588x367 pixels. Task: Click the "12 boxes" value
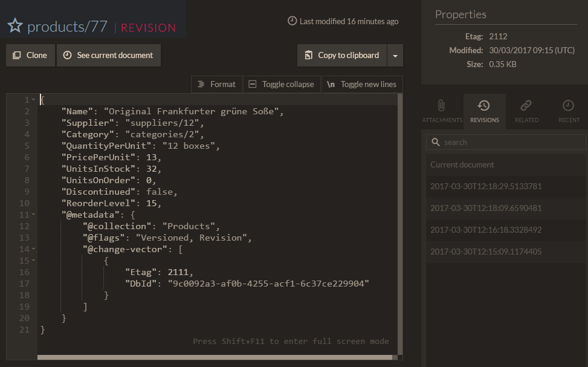click(189, 146)
